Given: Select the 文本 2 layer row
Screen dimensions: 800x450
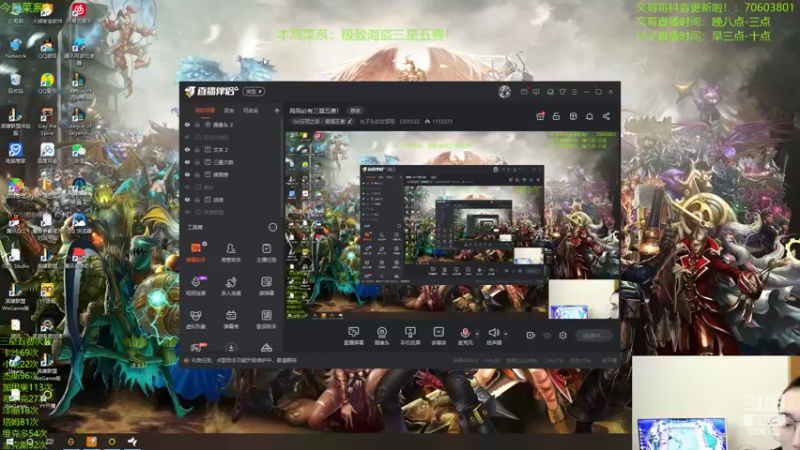Looking at the screenshot, I should click(231, 149).
